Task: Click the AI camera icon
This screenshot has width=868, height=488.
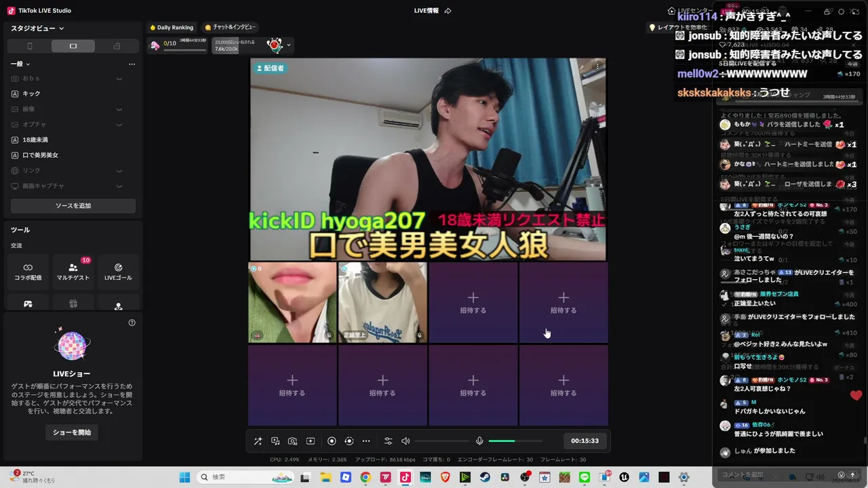Action: point(293,441)
